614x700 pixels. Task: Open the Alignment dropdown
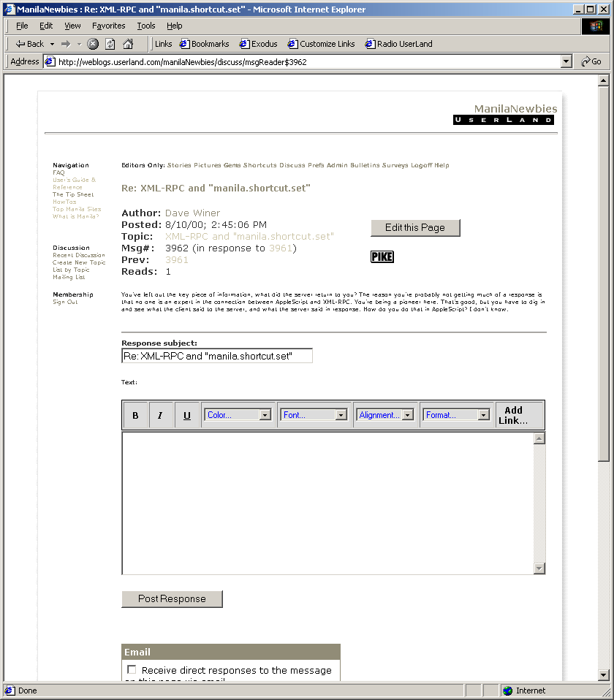(x=385, y=415)
